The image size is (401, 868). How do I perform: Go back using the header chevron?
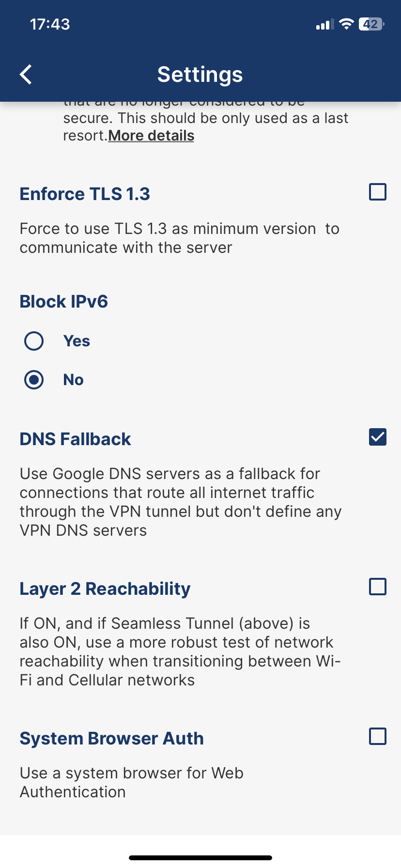26,75
